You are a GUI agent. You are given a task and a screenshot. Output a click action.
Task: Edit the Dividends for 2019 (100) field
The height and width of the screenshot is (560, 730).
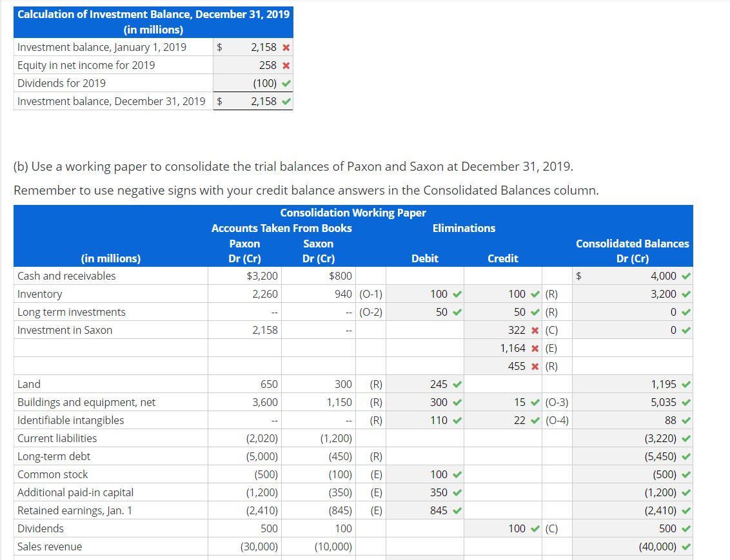pos(253,84)
